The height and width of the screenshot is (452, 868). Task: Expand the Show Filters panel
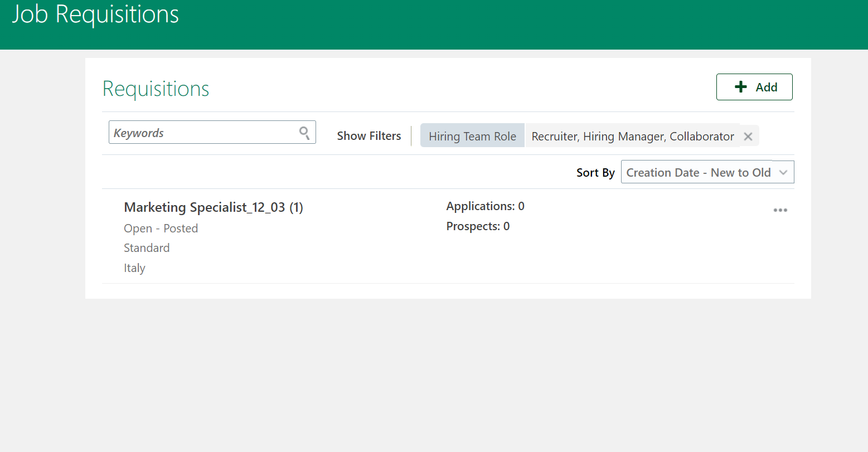[369, 135]
